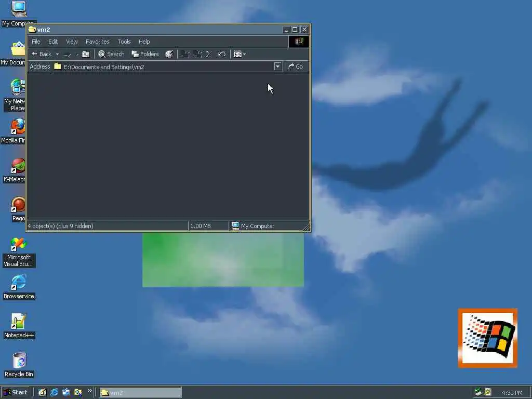Click the yellow tray icon beside the clock
532x399 pixels.
tap(488, 392)
